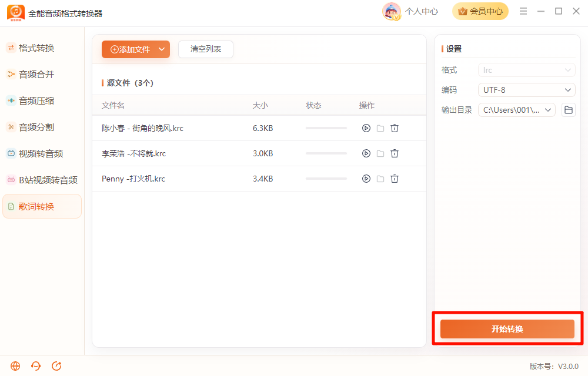Click the app logo icon
This screenshot has width=588, height=376.
[x=16, y=13]
